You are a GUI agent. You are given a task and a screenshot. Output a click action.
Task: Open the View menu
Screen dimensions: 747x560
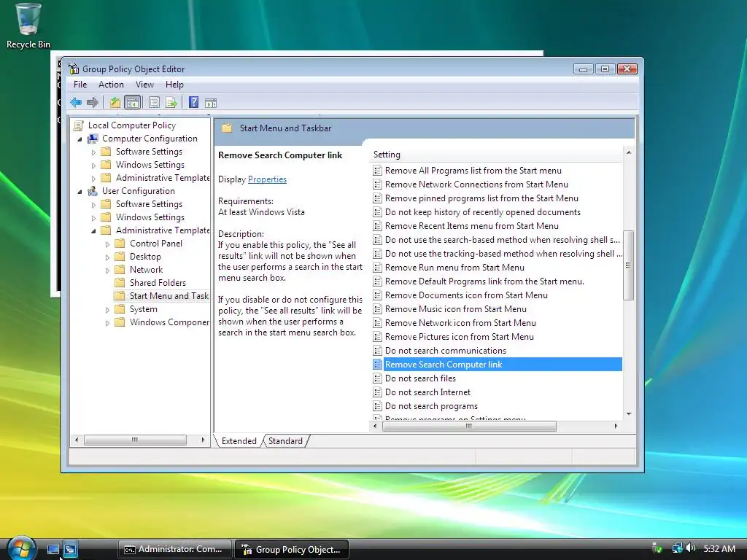[144, 85]
